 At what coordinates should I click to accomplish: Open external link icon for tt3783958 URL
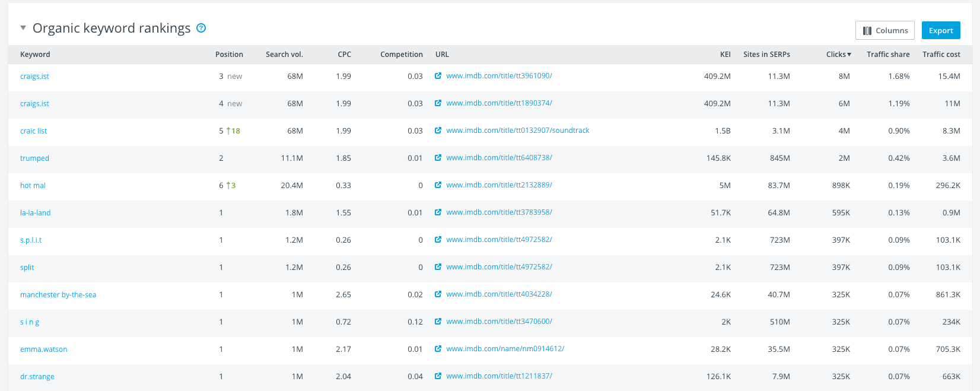click(438, 212)
